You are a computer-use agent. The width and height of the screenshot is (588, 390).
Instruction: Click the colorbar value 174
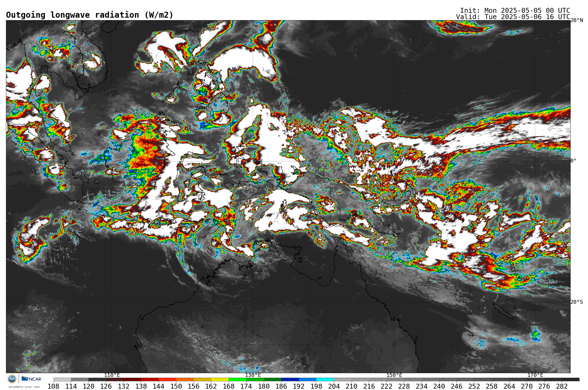pos(246,386)
